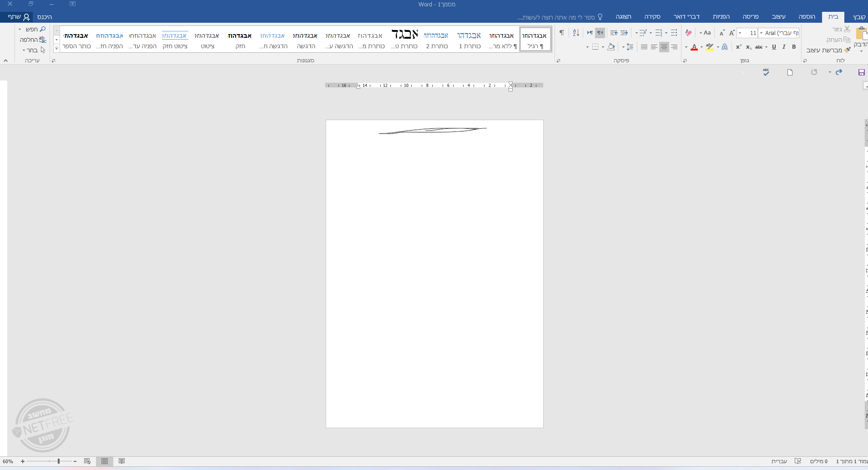Viewport: 868px width, 470px height.
Task: Click Save icon in quick access toolbar
Action: click(861, 72)
